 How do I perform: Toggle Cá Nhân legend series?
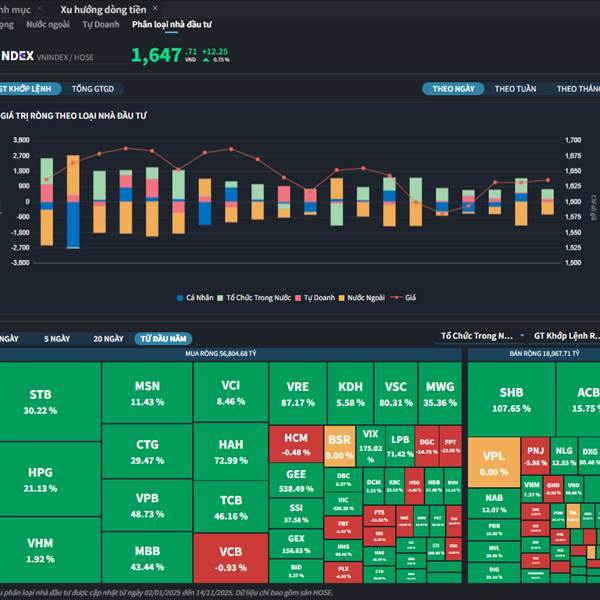coord(195,298)
